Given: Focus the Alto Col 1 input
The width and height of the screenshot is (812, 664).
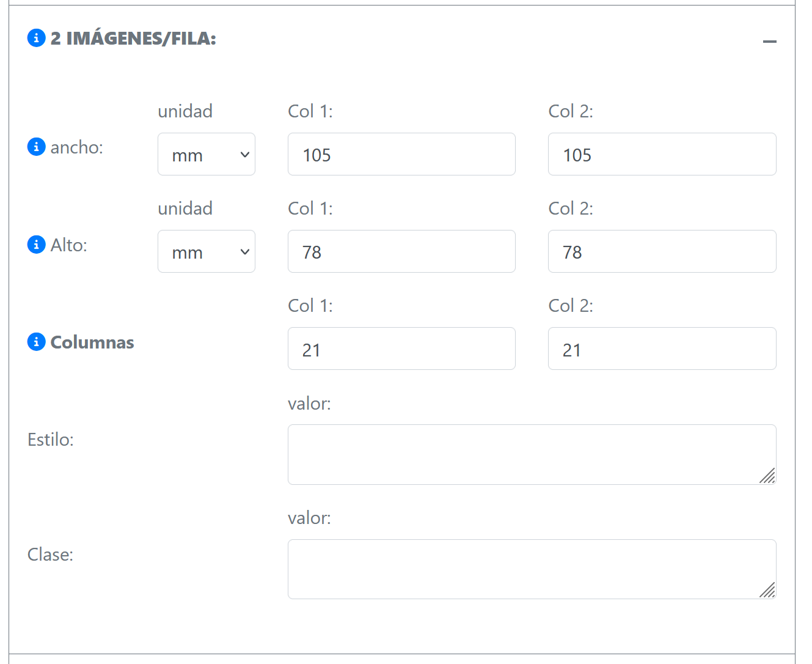Looking at the screenshot, I should 401,252.
